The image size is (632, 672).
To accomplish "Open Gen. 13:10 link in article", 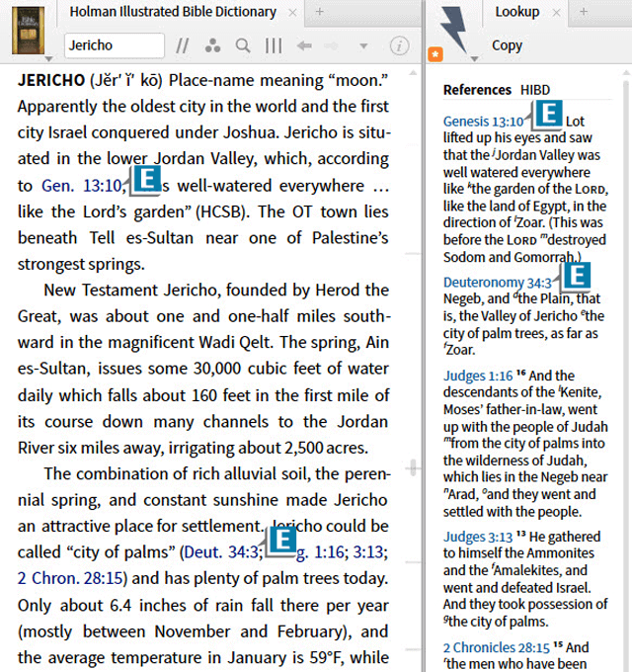I will click(x=81, y=186).
